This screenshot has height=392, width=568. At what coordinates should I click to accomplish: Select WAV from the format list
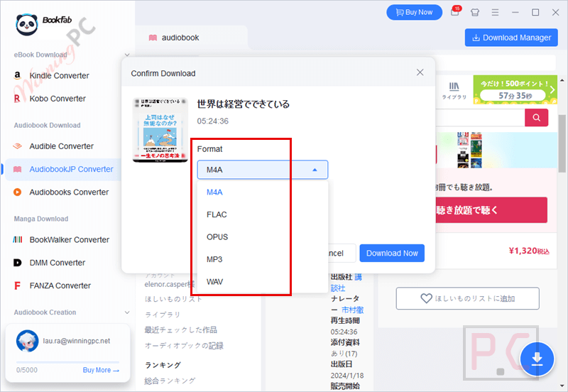pyautogui.click(x=262, y=282)
